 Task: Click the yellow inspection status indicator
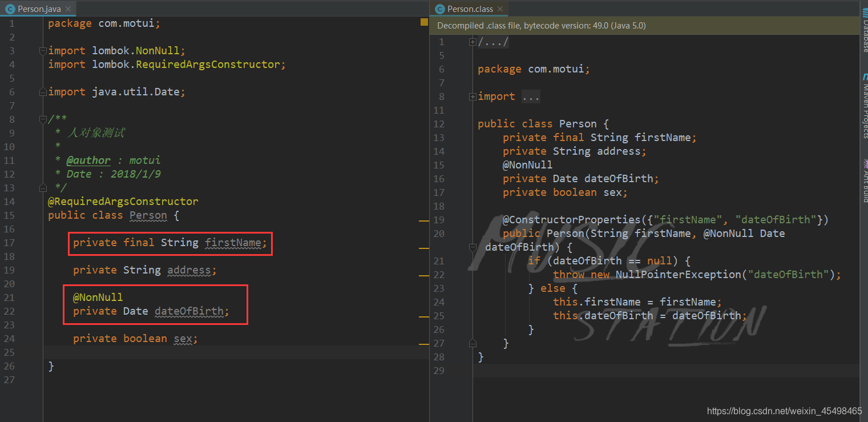(424, 22)
